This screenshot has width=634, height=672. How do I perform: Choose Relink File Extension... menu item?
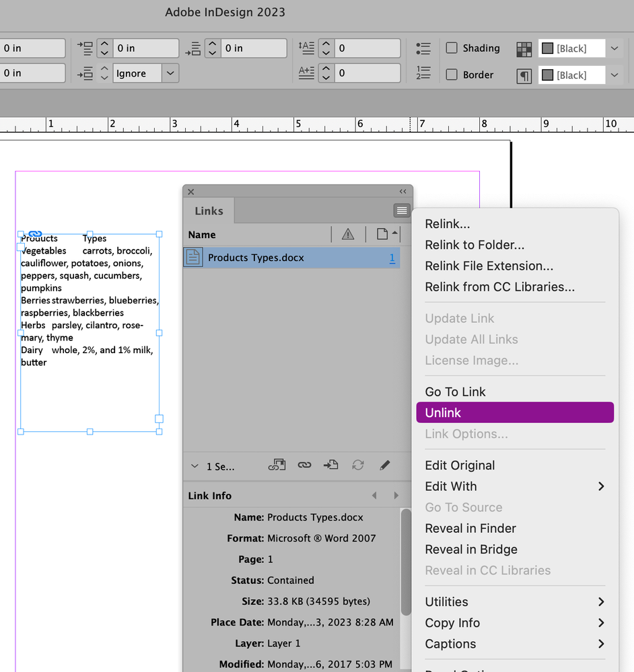tap(515, 266)
